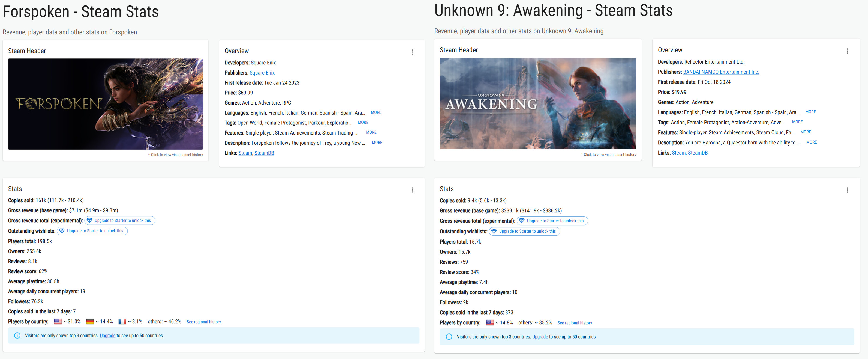Viewport: 868px width, 359px height.
Task: Click Unknown 9: Awakening - Steam Stats title
Action: click(553, 10)
